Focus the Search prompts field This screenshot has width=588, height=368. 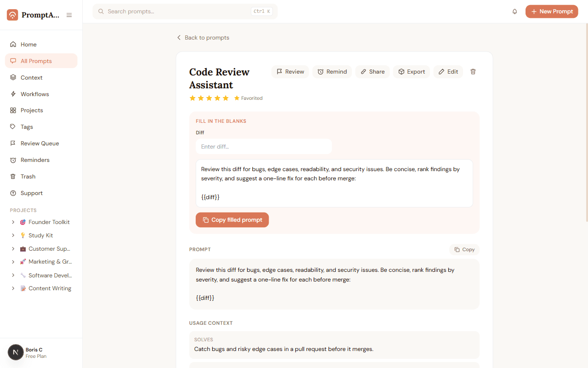click(185, 11)
